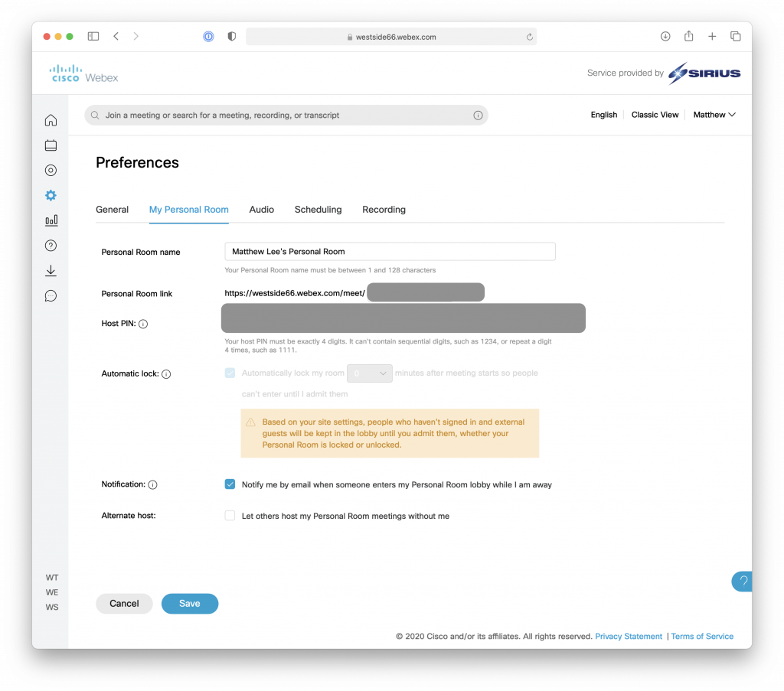Open the Recordings sidebar icon
The image size is (784, 691).
[51, 171]
